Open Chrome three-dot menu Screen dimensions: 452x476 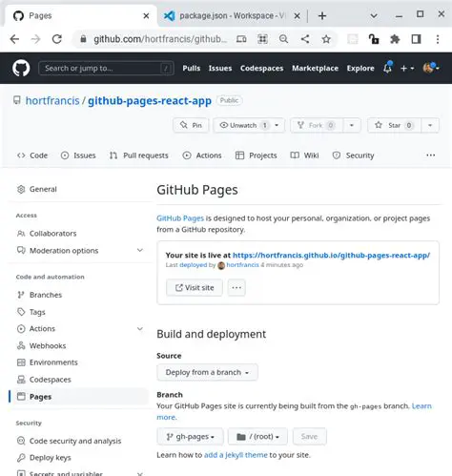(438, 39)
